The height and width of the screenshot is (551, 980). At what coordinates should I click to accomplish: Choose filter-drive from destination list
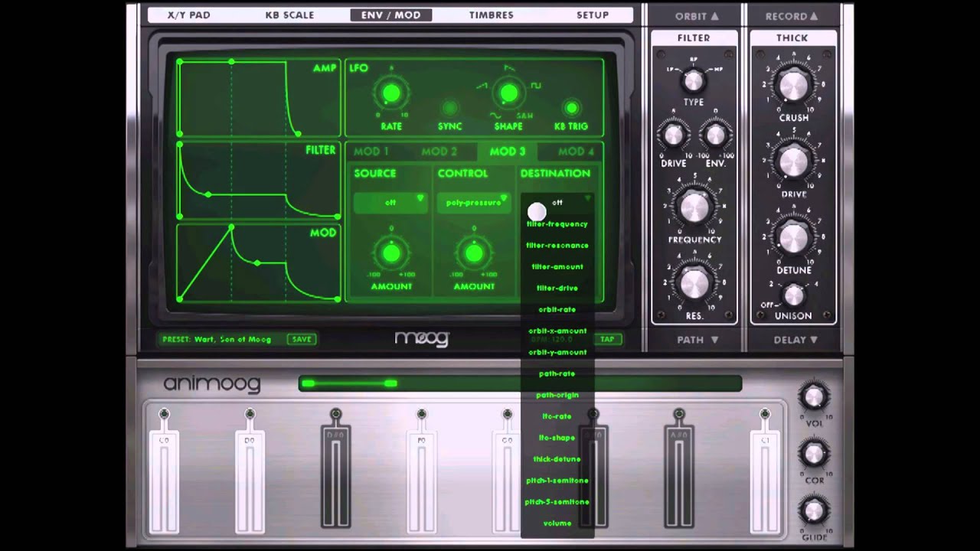pos(557,289)
